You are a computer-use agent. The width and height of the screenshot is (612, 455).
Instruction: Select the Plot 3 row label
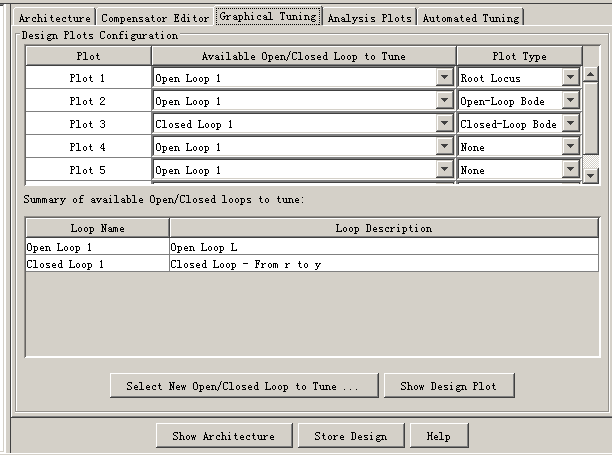[x=88, y=124]
